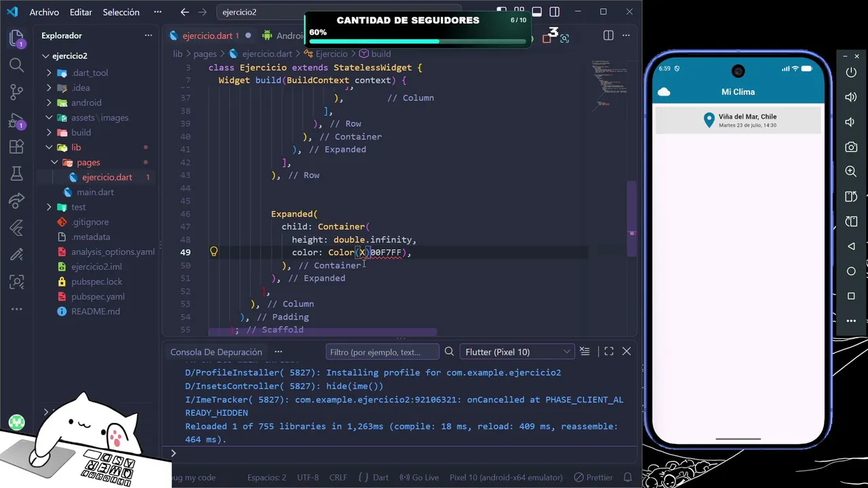This screenshot has width=868, height=488.
Task: Split the editor to the right
Action: pyautogui.click(x=608, y=35)
